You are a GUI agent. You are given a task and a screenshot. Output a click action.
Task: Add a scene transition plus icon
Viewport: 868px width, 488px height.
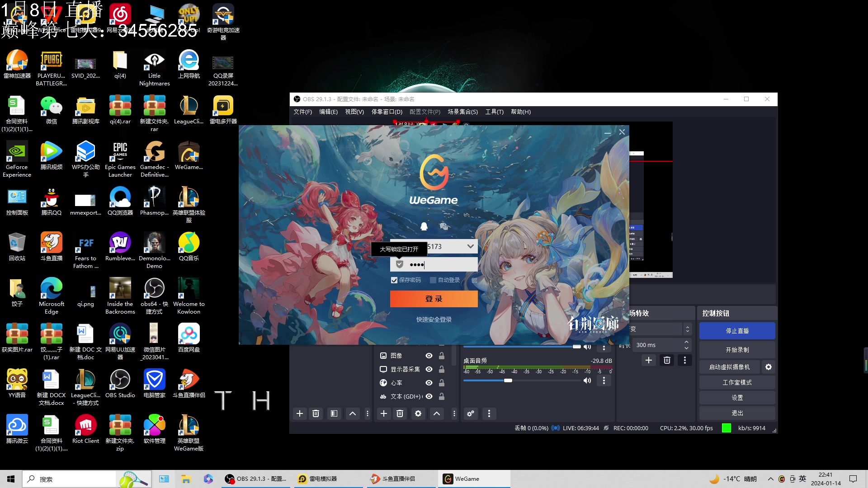(x=649, y=360)
